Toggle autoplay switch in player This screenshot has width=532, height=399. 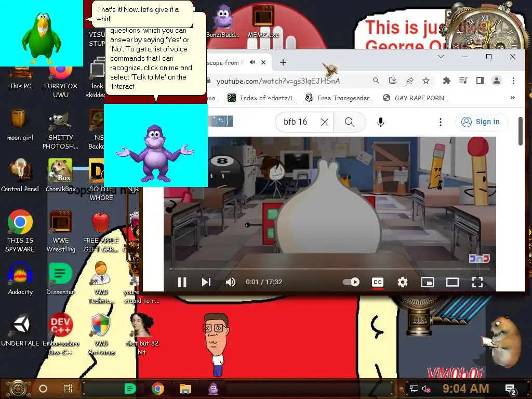(x=351, y=282)
